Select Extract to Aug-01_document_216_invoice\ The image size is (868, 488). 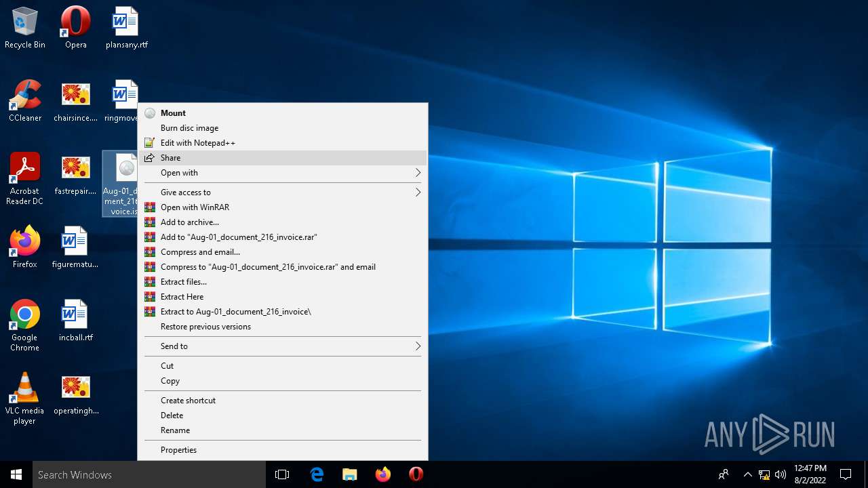point(283,312)
